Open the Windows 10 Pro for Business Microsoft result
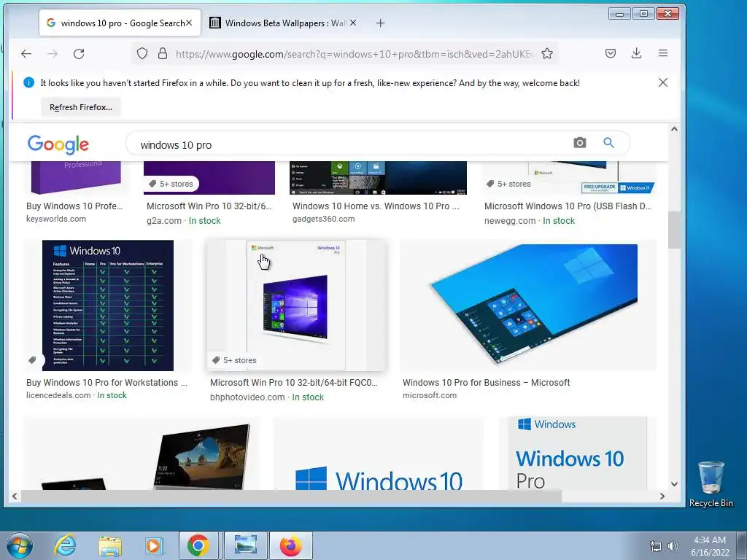 click(x=486, y=382)
